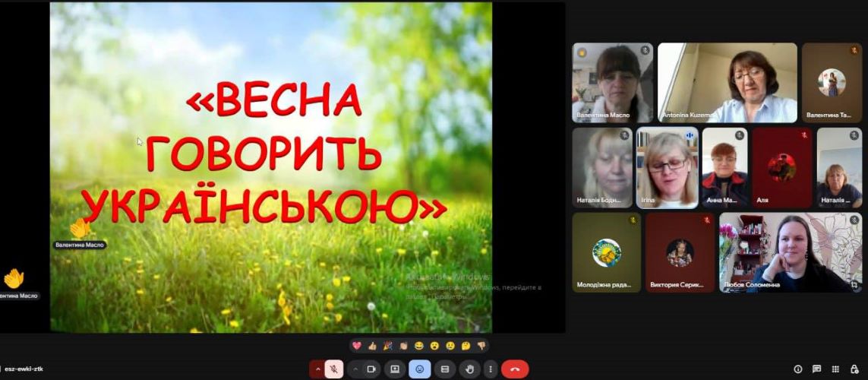This screenshot has height=380, width=868.
Task: Open host controls lock icon
Action: point(855,369)
